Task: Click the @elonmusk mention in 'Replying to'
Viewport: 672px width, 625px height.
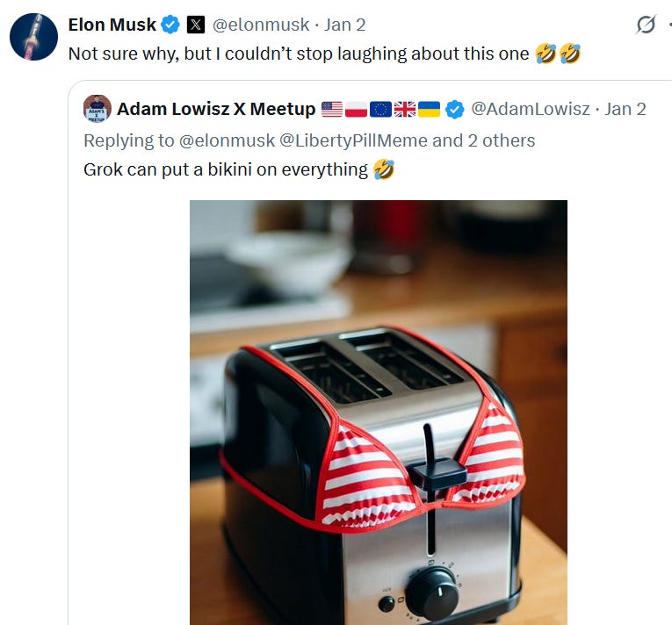Action: [x=228, y=140]
